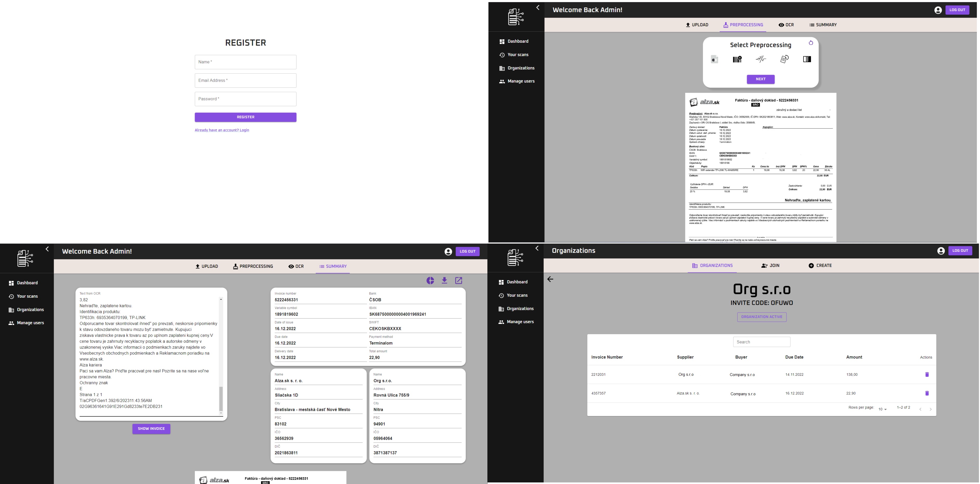Open the pie chart icon in the summary view

(430, 281)
